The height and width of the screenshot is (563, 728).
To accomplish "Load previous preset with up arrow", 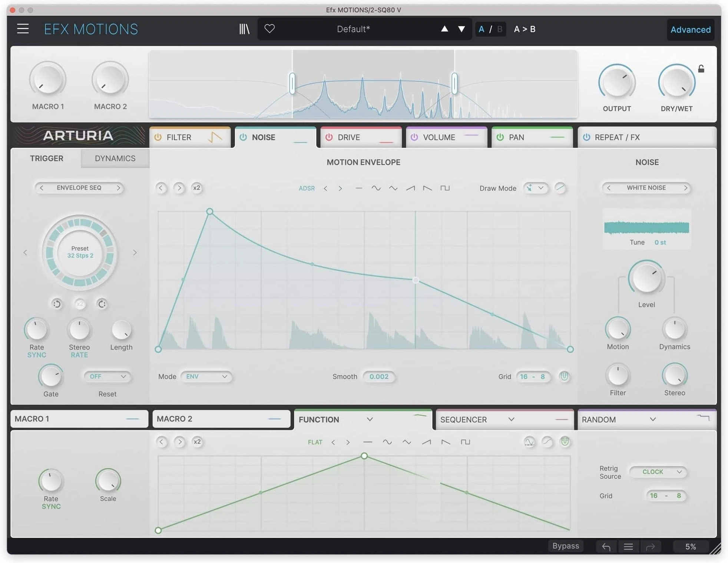I will [x=444, y=29].
